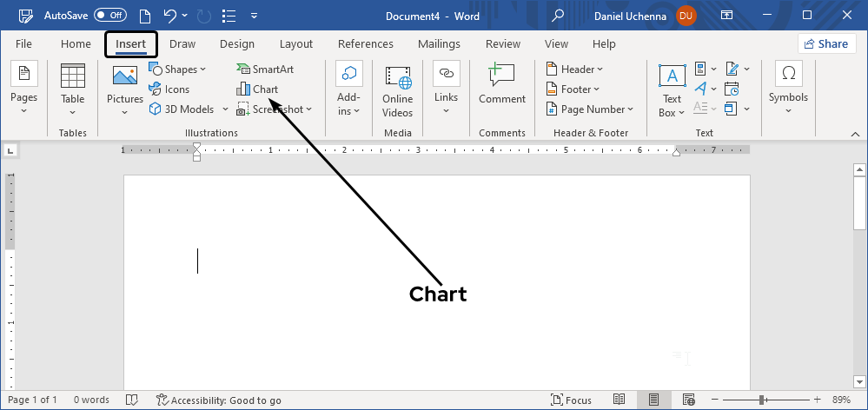Click the Share button
The width and height of the screenshot is (868, 410).
(x=826, y=43)
